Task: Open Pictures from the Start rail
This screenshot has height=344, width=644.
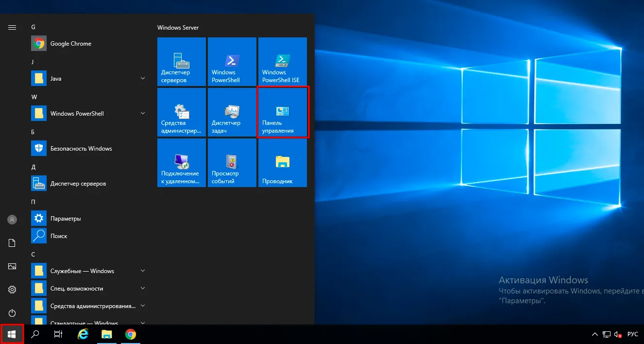Action: 12,266
